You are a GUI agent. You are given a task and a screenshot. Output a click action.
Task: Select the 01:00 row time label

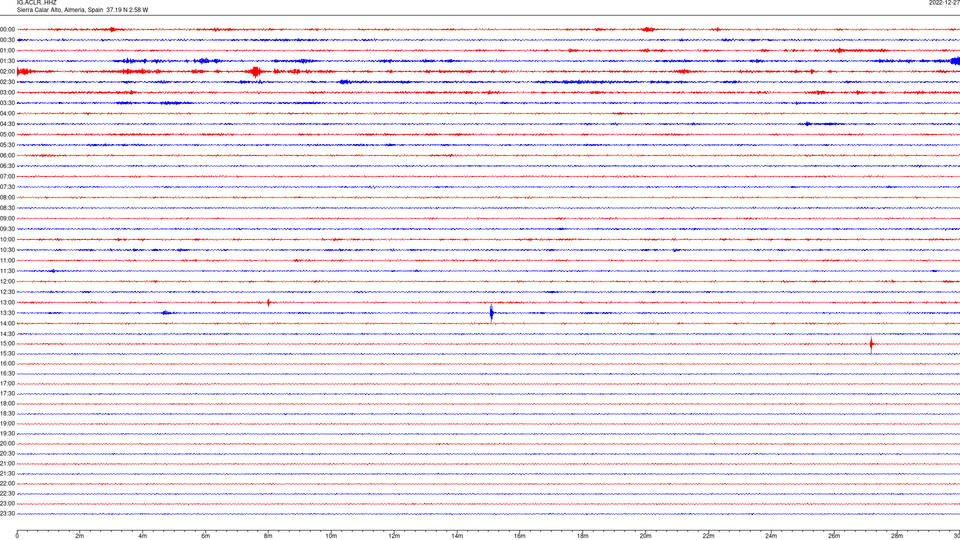pos(7,50)
